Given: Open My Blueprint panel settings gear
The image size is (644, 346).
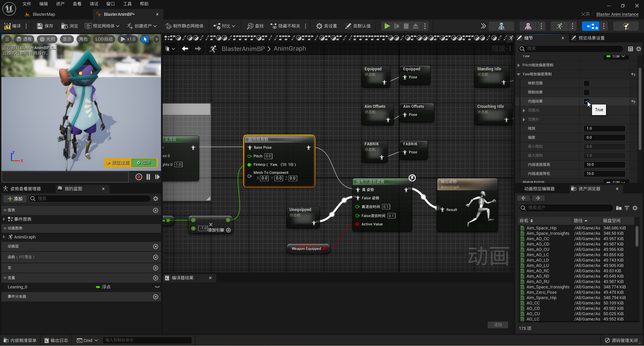Looking at the screenshot, I should point(156,199).
